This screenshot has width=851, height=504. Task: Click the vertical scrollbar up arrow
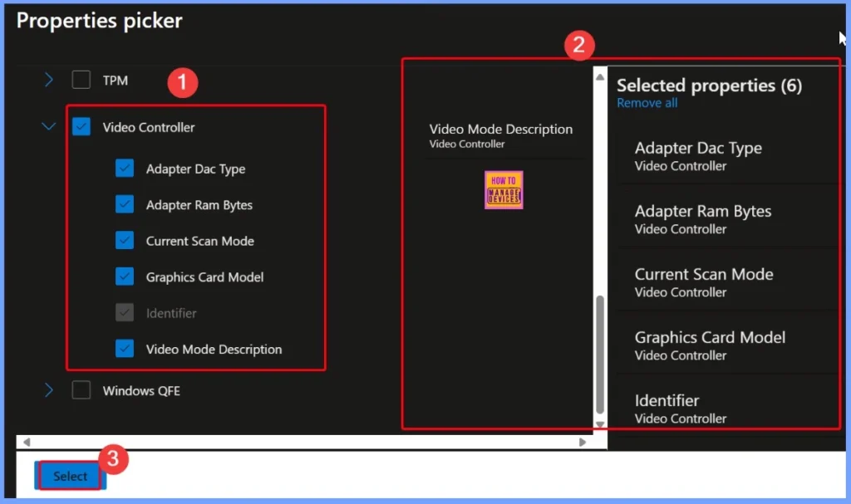600,76
